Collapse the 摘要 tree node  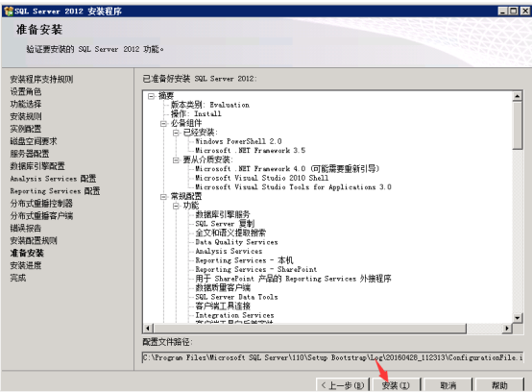point(152,96)
